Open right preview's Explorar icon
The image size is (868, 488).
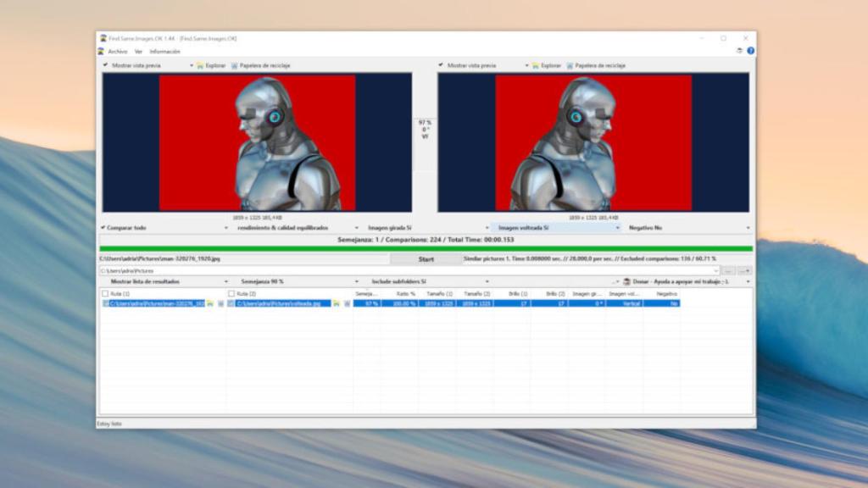tap(536, 65)
